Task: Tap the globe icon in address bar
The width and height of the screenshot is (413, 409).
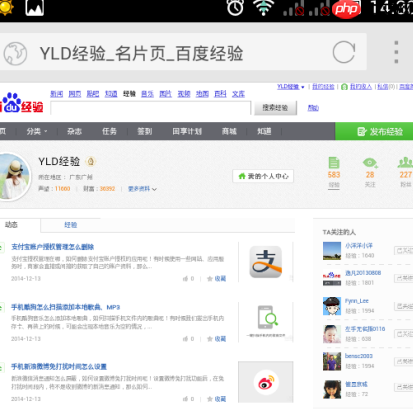Action: point(15,53)
